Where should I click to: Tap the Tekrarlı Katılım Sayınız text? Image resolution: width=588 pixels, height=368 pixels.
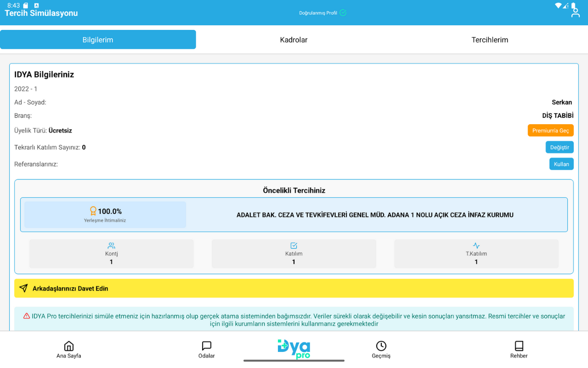tap(50, 147)
